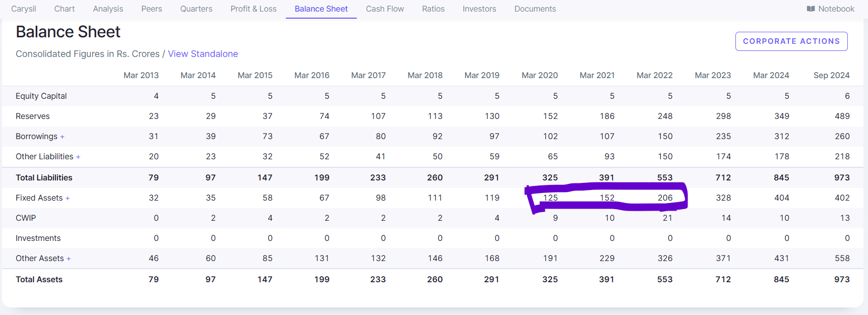Select the Mar 2019 column header
The width and height of the screenshot is (868, 315).
(482, 75)
